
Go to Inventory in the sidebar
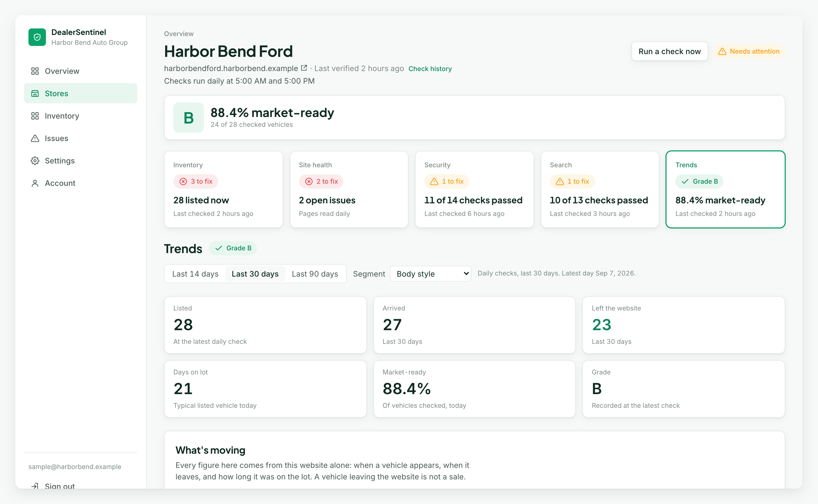pyautogui.click(x=81, y=116)
